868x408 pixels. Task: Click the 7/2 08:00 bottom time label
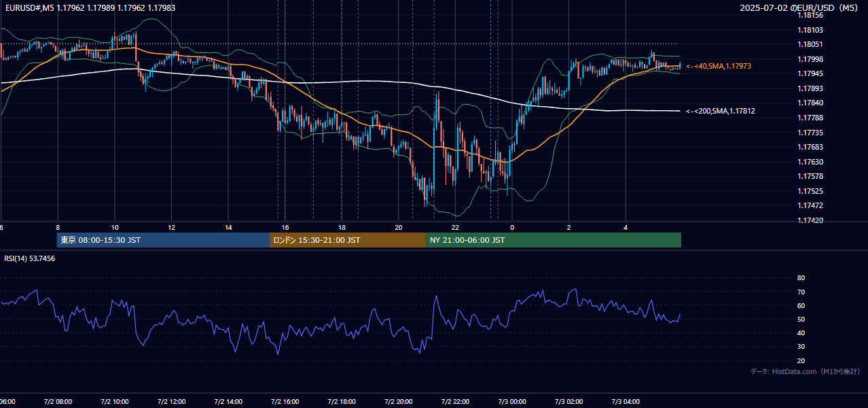pyautogui.click(x=58, y=402)
